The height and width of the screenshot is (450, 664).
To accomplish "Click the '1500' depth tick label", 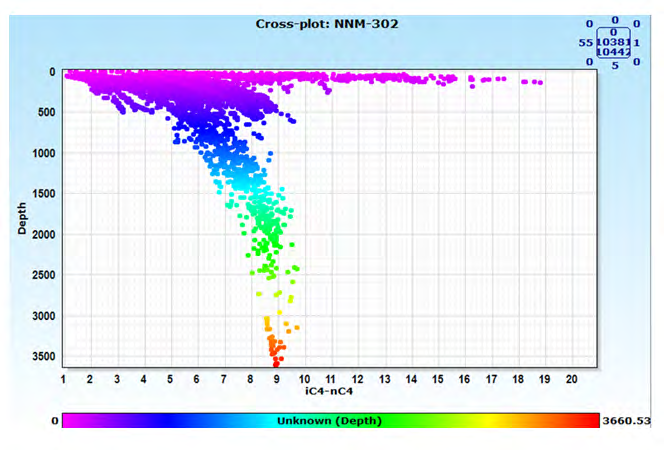I will point(44,194).
